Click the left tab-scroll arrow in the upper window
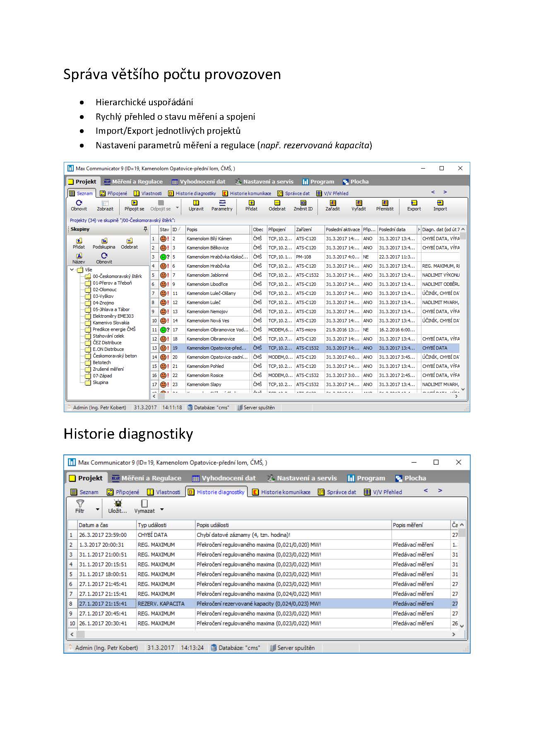The height and width of the screenshot is (756, 534). point(433,192)
